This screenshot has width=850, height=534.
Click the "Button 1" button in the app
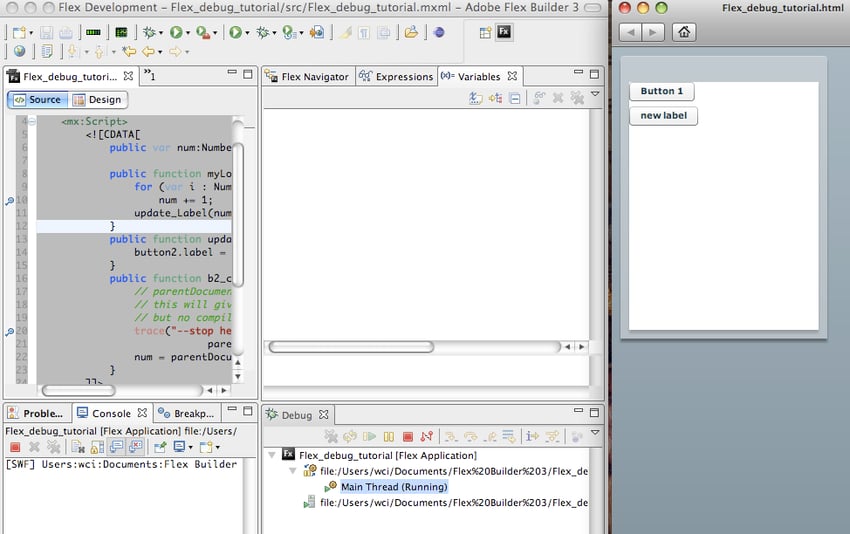661,91
